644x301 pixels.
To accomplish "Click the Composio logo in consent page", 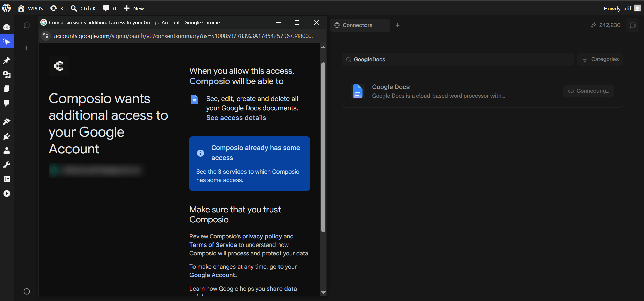I will 59,66.
